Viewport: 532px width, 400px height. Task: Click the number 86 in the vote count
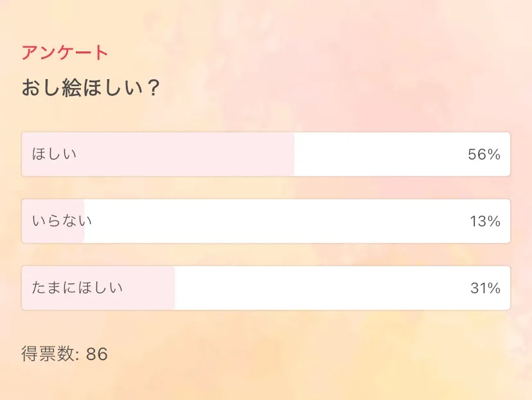coord(96,354)
